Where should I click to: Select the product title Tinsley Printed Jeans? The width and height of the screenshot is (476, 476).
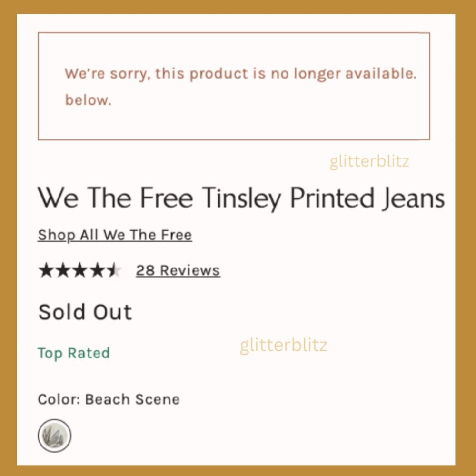click(241, 198)
